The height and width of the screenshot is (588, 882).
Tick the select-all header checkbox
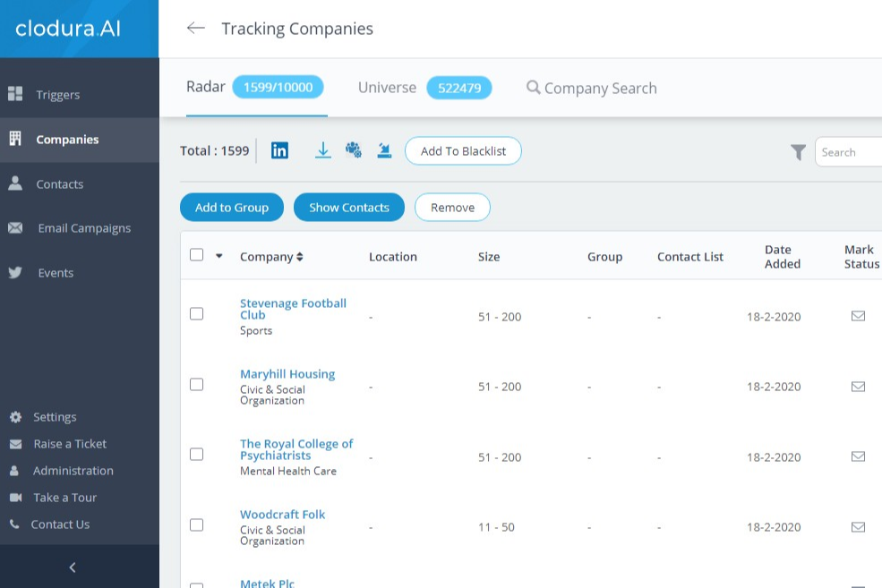[x=196, y=255]
